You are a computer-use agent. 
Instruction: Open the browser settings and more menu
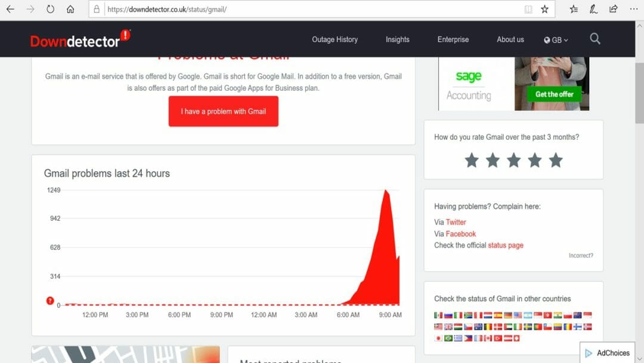pyautogui.click(x=634, y=9)
